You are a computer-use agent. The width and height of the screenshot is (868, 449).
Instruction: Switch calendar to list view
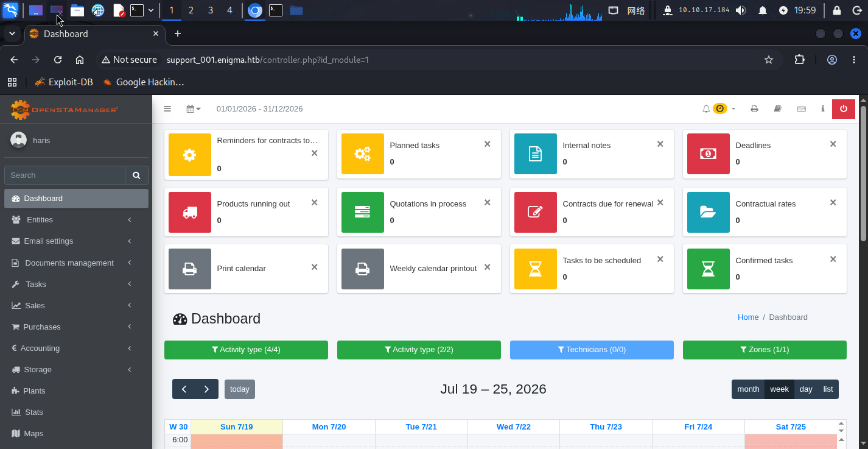[x=828, y=389]
